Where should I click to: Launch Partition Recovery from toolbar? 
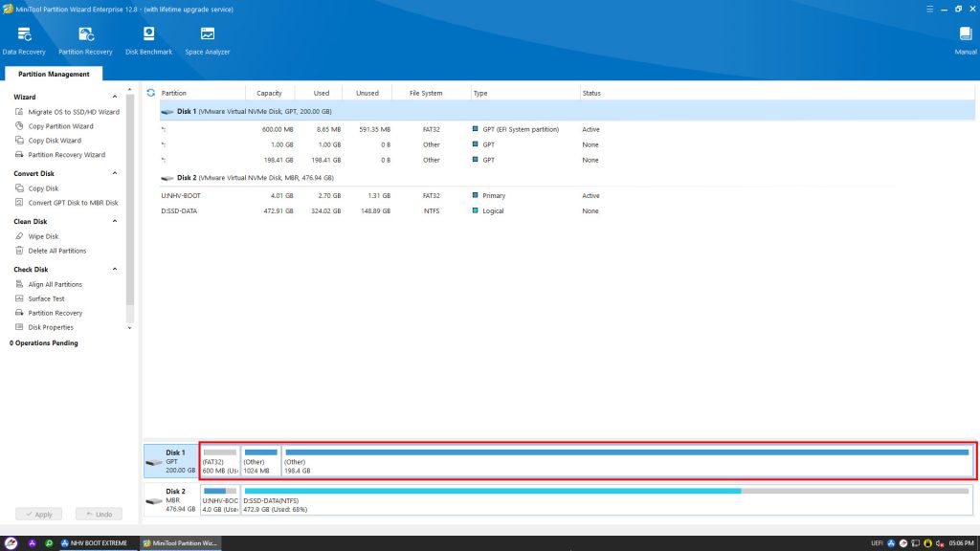tap(85, 41)
